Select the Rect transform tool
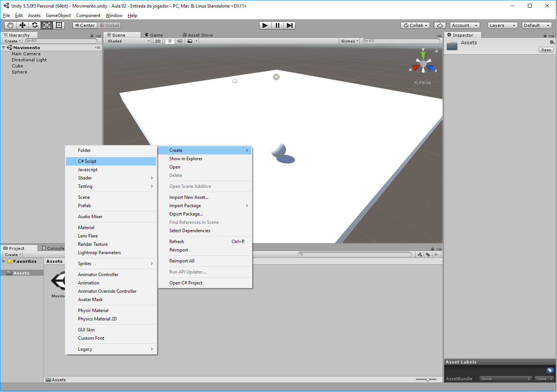Image resolution: width=557 pixels, height=392 pixels. (59, 25)
